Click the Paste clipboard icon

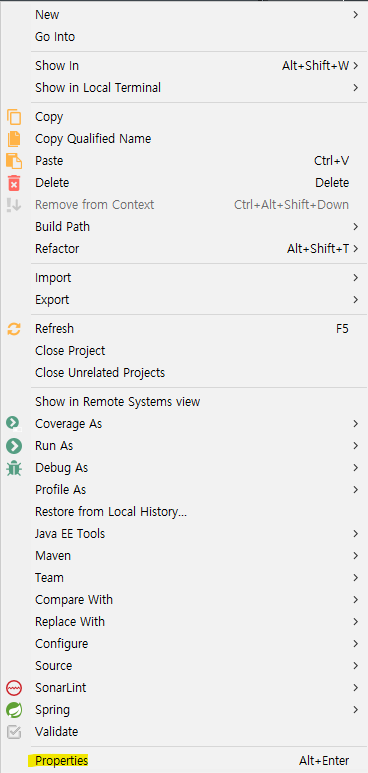tap(14, 161)
